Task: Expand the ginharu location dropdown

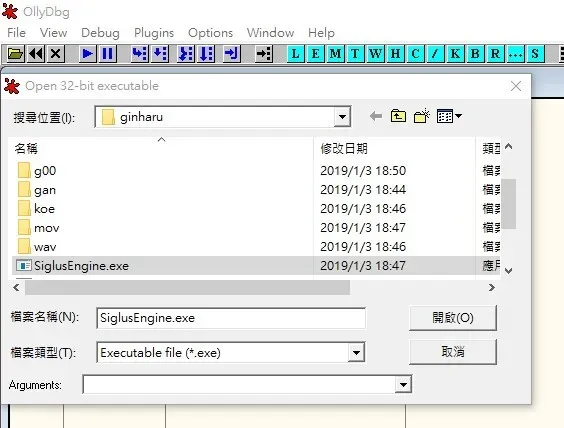Action: click(x=342, y=117)
